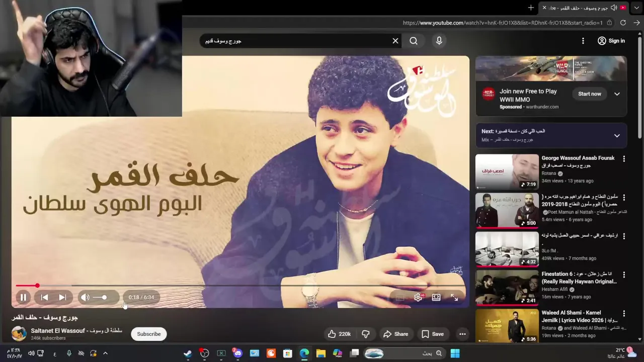Start voice search with microphone

439,41
